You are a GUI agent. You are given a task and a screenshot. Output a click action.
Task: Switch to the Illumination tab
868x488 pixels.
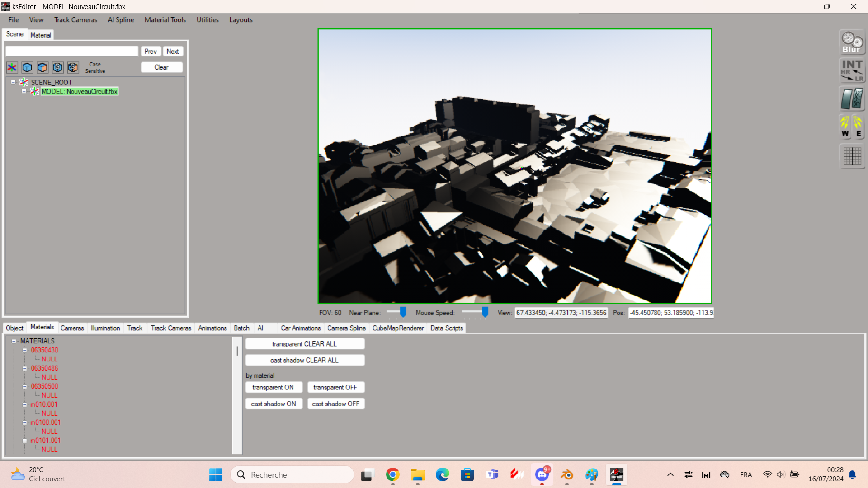pos(105,328)
